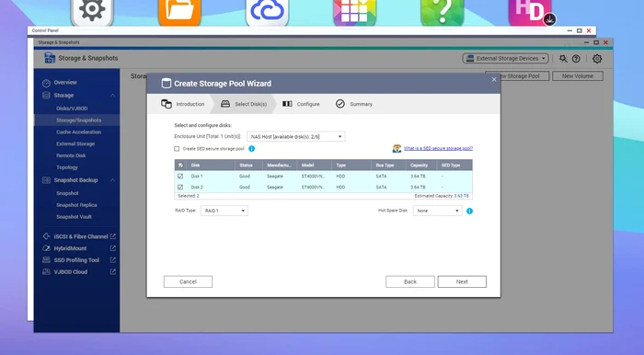Image resolution: width=644 pixels, height=355 pixels.
Task: Open the External Storage Devices dropdown
Action: (506, 58)
